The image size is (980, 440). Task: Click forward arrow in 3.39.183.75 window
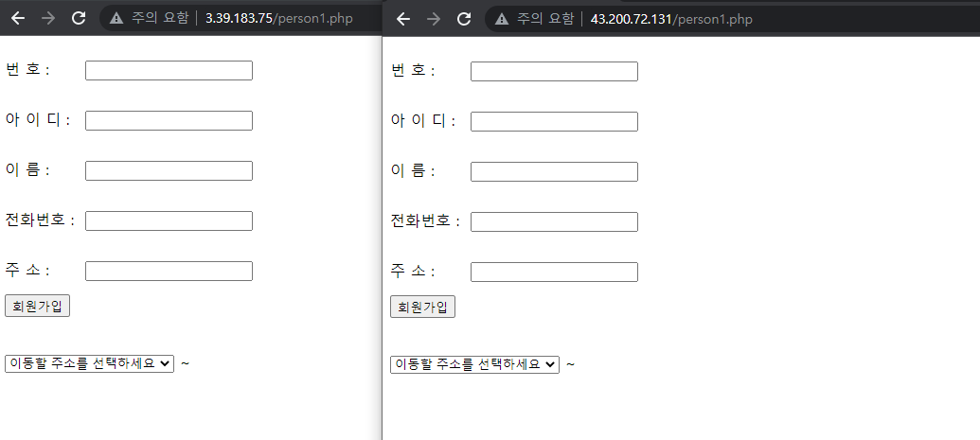[x=47, y=18]
